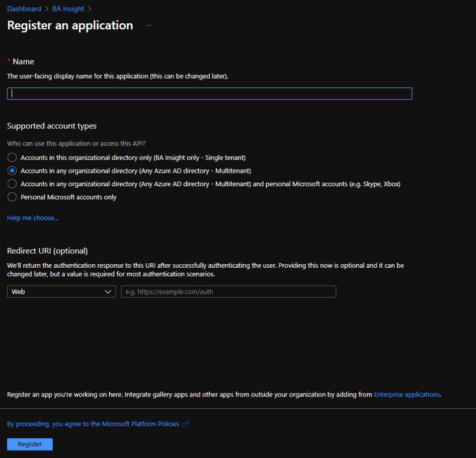This screenshot has width=476, height=458.
Task: Click the Redirect URI input box
Action: (229, 292)
